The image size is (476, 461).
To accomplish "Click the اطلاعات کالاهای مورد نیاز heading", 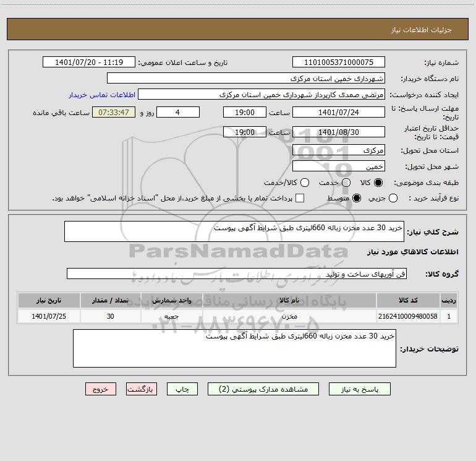I will tap(412, 252).
